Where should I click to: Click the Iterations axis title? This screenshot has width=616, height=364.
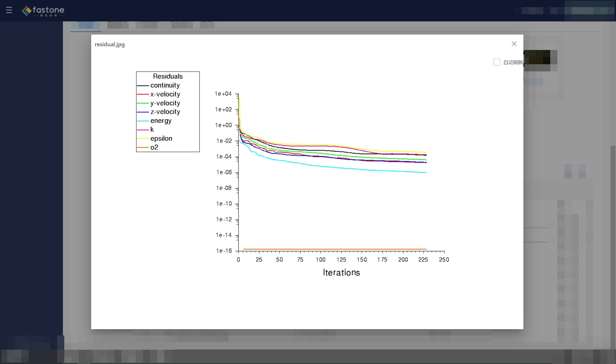[x=341, y=273]
